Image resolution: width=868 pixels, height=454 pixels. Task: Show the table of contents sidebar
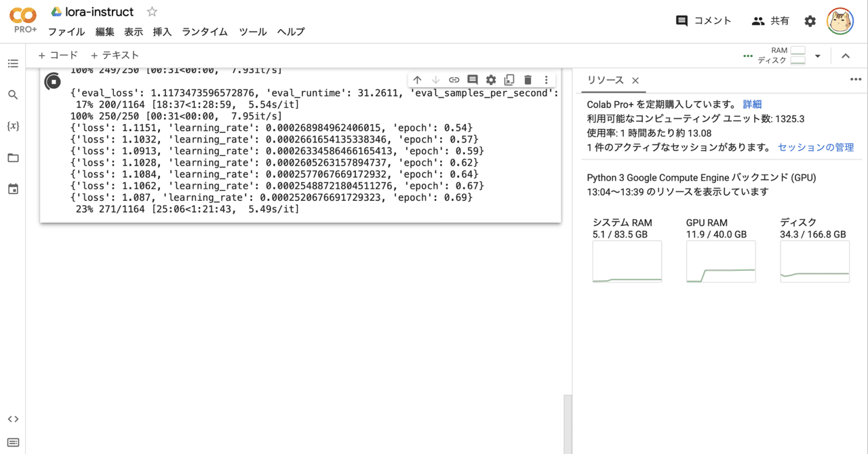12,63
